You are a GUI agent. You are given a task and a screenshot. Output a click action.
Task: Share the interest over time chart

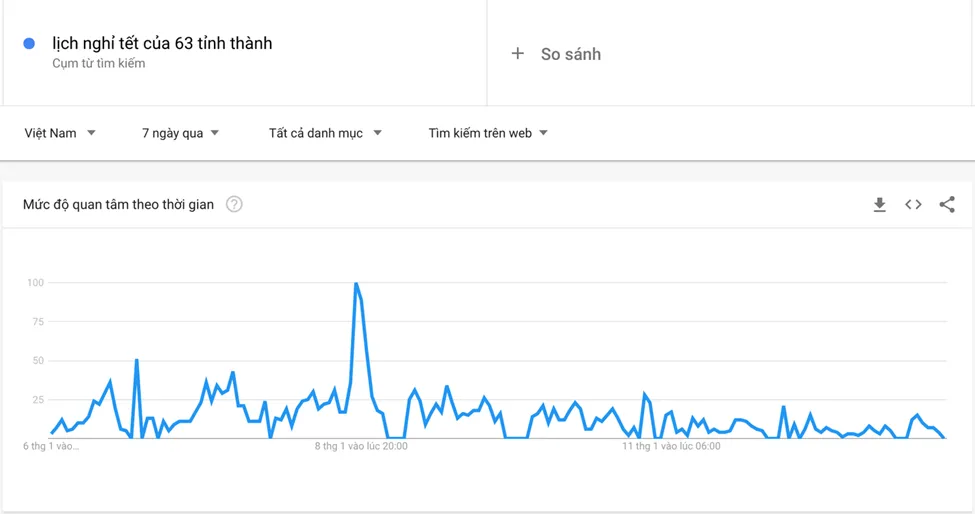pyautogui.click(x=947, y=205)
